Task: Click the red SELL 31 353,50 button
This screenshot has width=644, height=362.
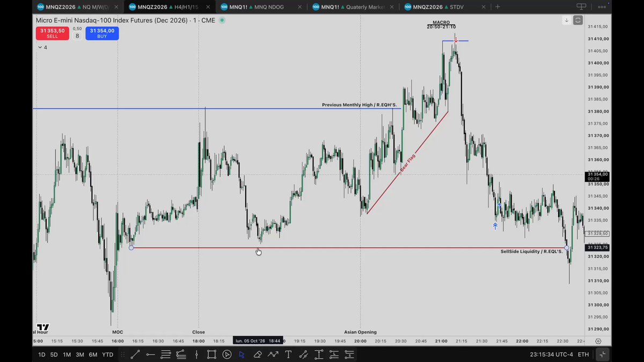Action: click(x=52, y=33)
